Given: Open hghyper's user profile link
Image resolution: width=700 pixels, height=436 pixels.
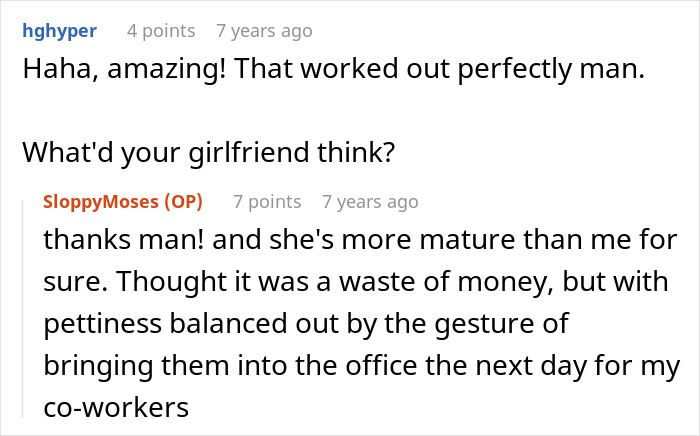Looking at the screenshot, I should 59,31.
